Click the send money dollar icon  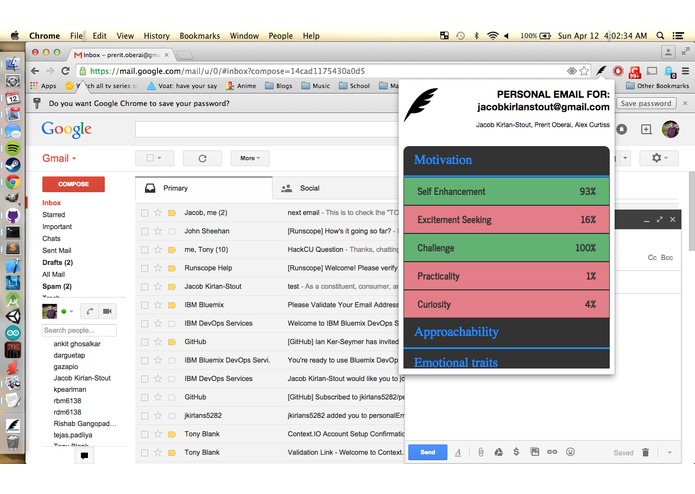click(x=516, y=452)
